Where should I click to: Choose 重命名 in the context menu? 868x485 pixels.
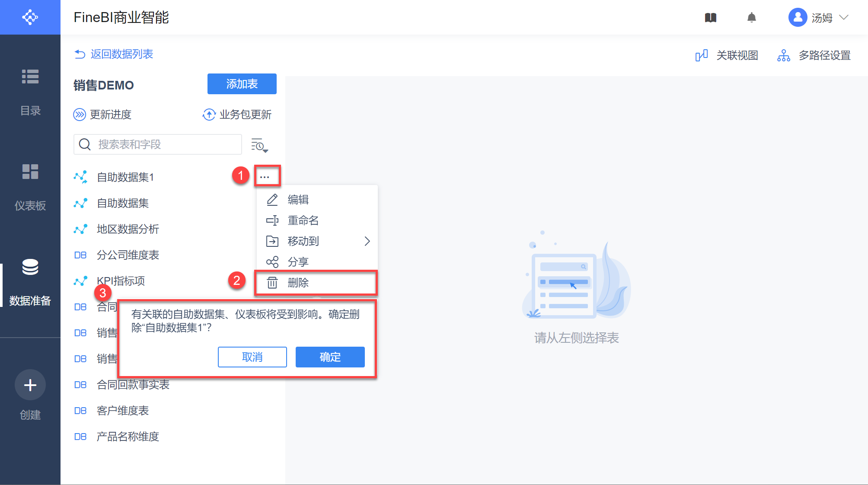(303, 220)
